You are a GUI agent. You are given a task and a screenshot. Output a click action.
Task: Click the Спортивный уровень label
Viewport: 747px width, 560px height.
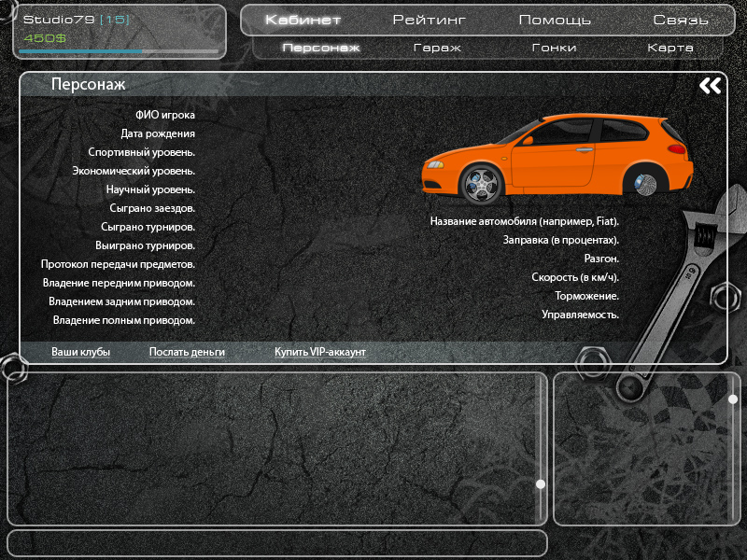click(x=142, y=152)
